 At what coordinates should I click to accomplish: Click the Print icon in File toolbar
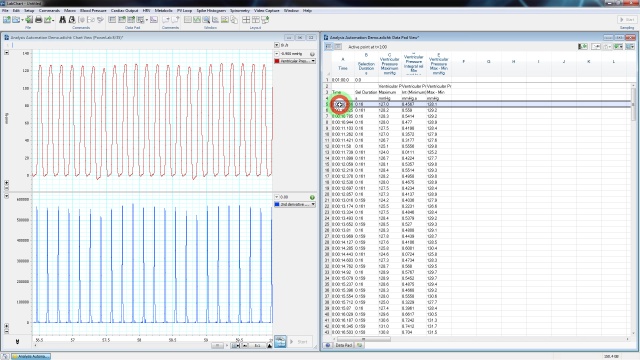38,20
